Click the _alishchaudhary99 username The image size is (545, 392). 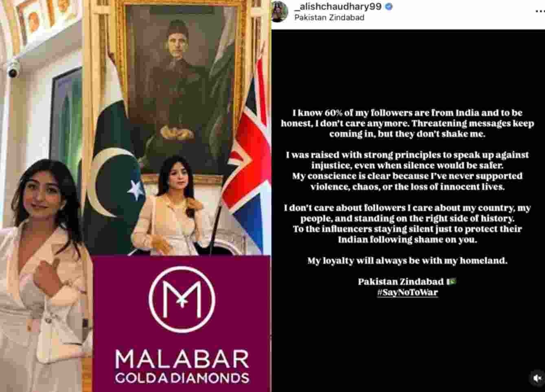(x=338, y=7)
